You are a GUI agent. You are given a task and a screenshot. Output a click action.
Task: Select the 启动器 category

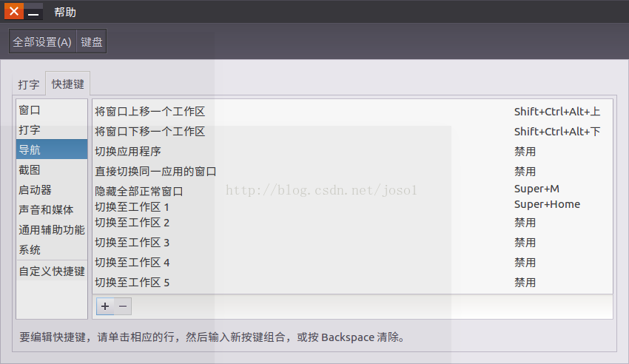52,190
